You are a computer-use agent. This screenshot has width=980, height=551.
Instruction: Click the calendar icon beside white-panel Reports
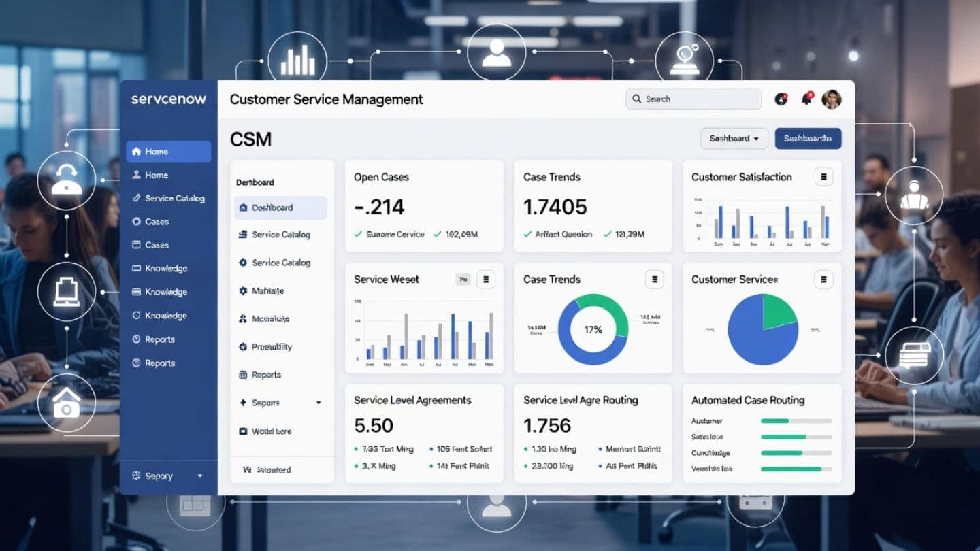pos(243,375)
